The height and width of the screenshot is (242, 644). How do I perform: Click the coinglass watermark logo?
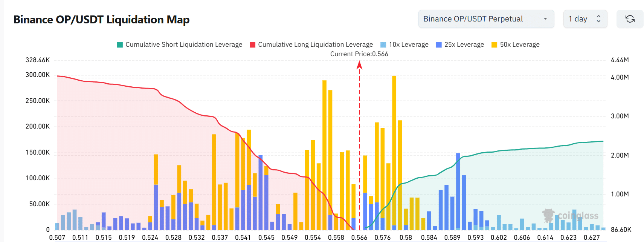tap(571, 216)
